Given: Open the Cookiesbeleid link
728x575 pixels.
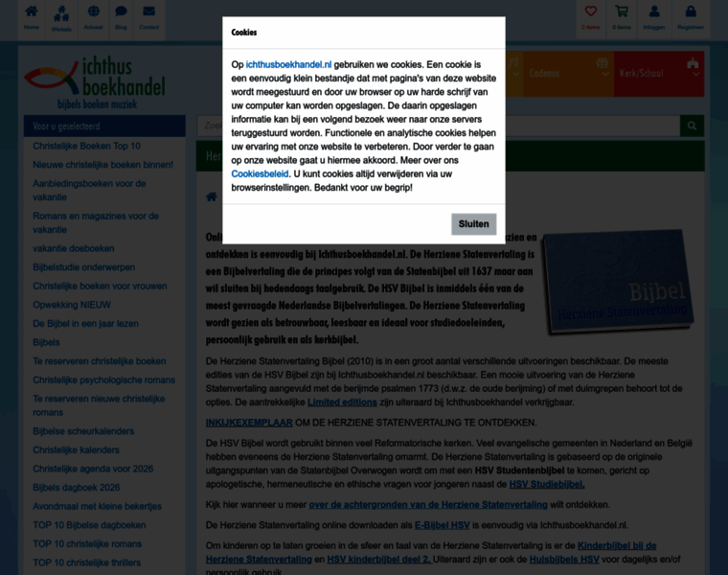Looking at the screenshot, I should click(x=260, y=173).
